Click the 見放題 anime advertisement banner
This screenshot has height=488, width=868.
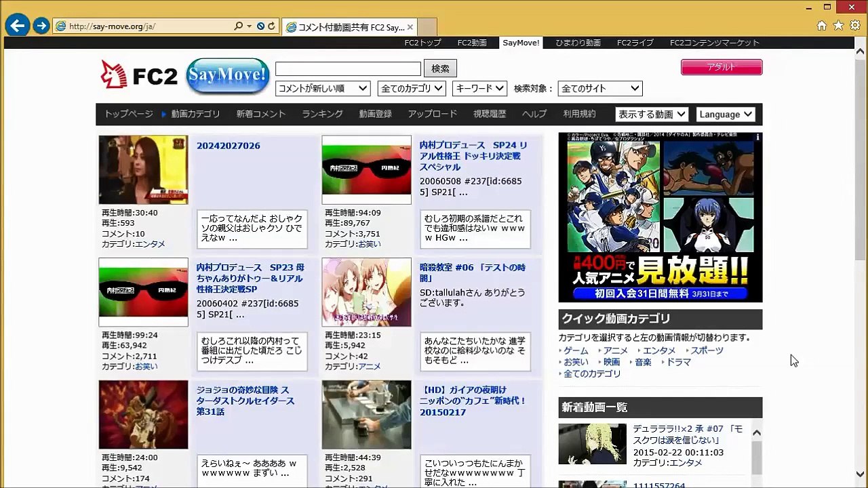[660, 217]
